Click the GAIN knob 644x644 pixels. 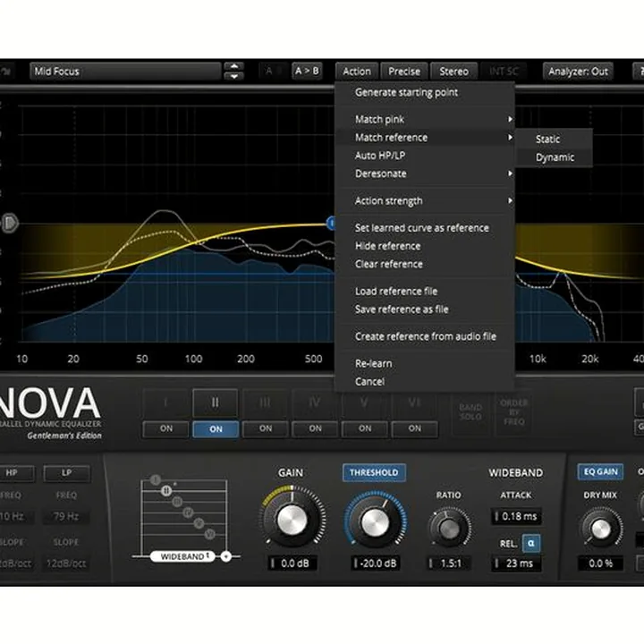click(292, 520)
